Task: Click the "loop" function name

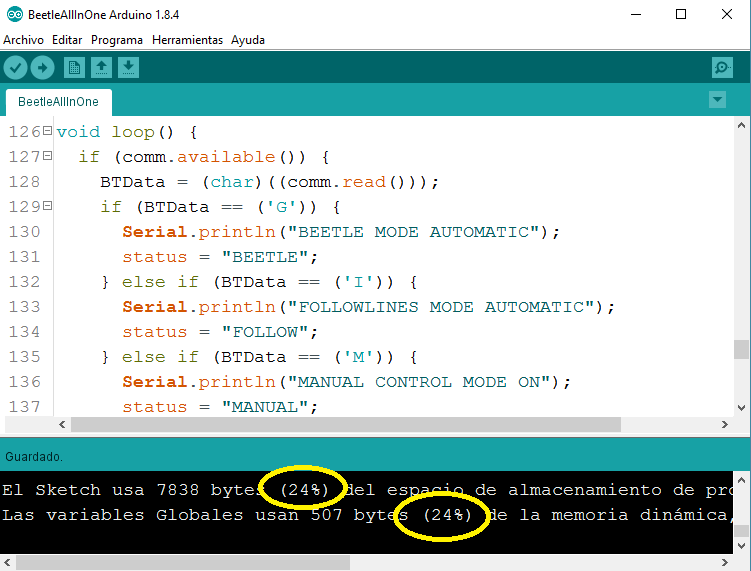Action: pyautogui.click(x=133, y=132)
